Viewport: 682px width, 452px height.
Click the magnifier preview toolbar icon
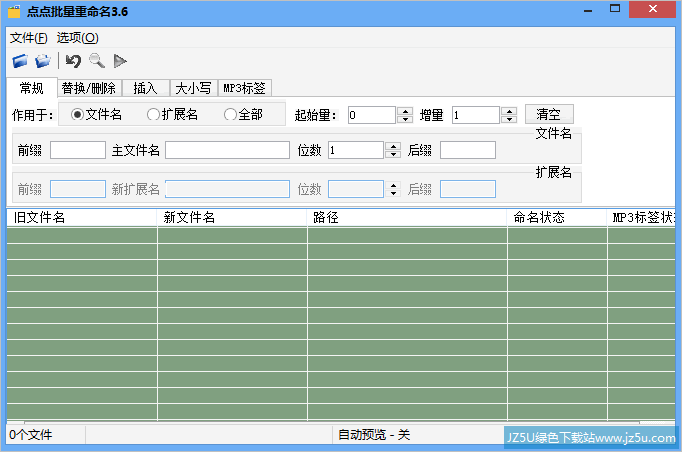pos(97,61)
